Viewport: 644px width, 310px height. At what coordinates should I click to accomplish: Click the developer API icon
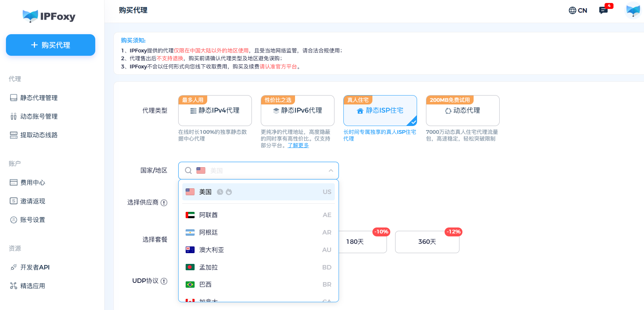point(14,267)
